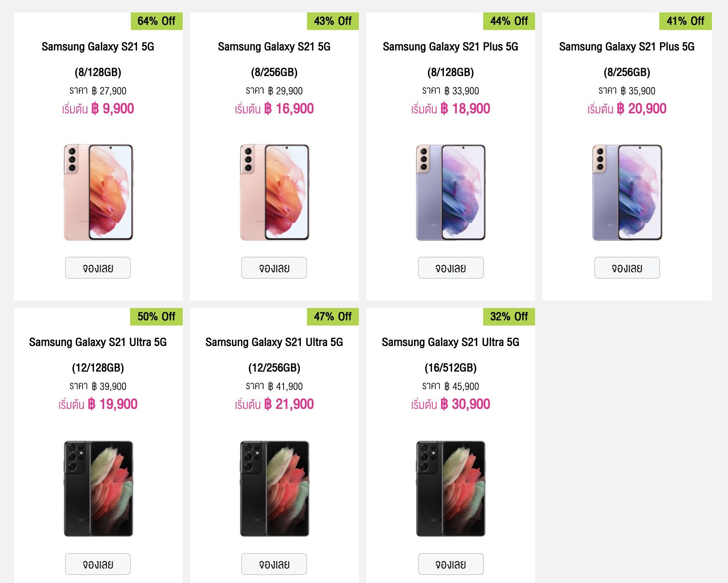728x583 pixels.
Task: Click the violet S21 Plus 8/128GB phone image
Action: click(451, 192)
